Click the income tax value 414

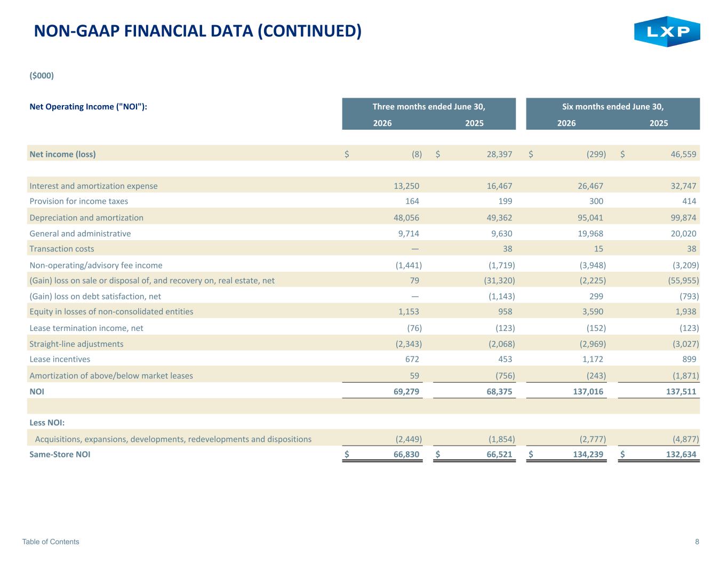tap(689, 201)
